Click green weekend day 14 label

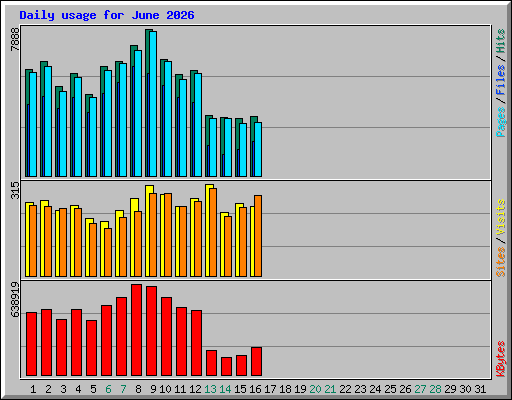225,389
